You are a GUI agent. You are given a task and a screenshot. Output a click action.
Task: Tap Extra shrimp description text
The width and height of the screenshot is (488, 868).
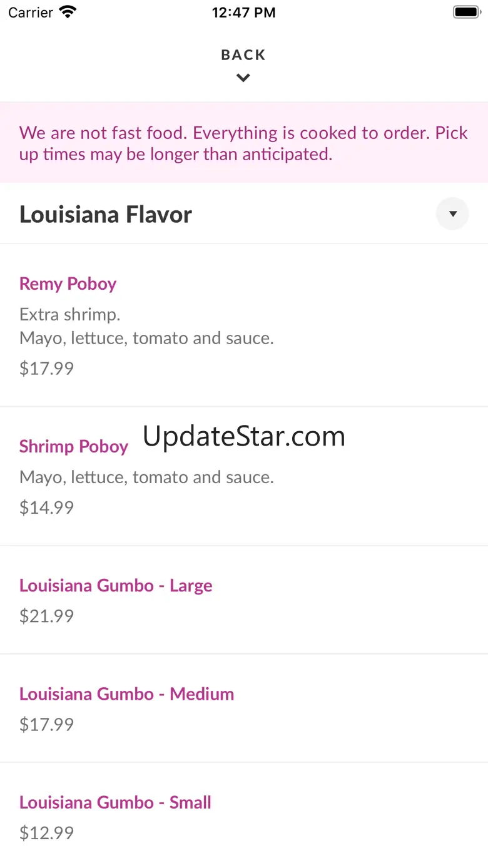(x=69, y=314)
